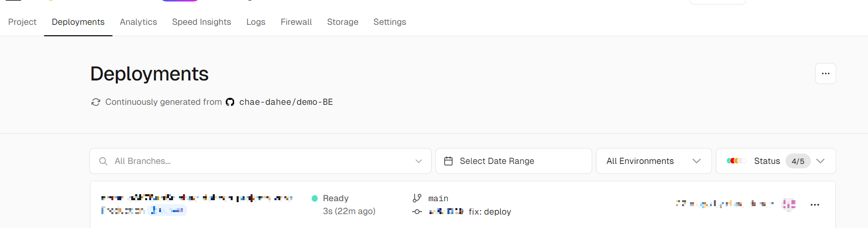Open the All Environments dropdown
This screenshot has width=868, height=228.
[x=653, y=161]
